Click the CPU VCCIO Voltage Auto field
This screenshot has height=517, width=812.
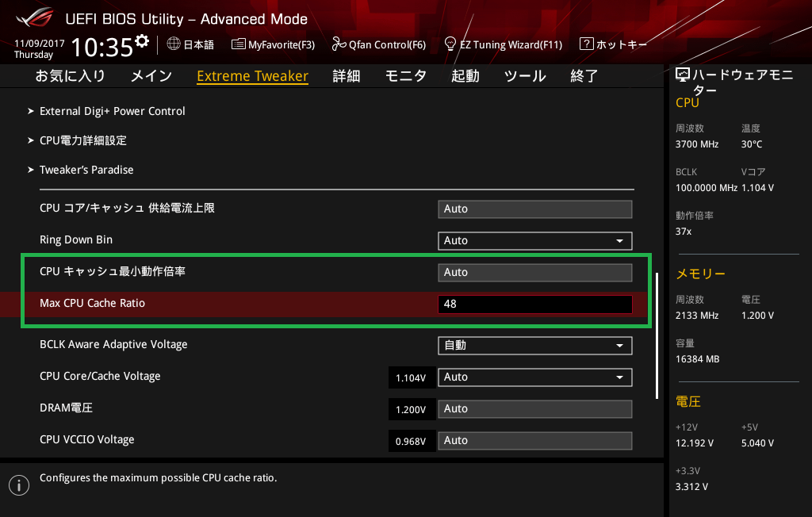click(x=535, y=441)
